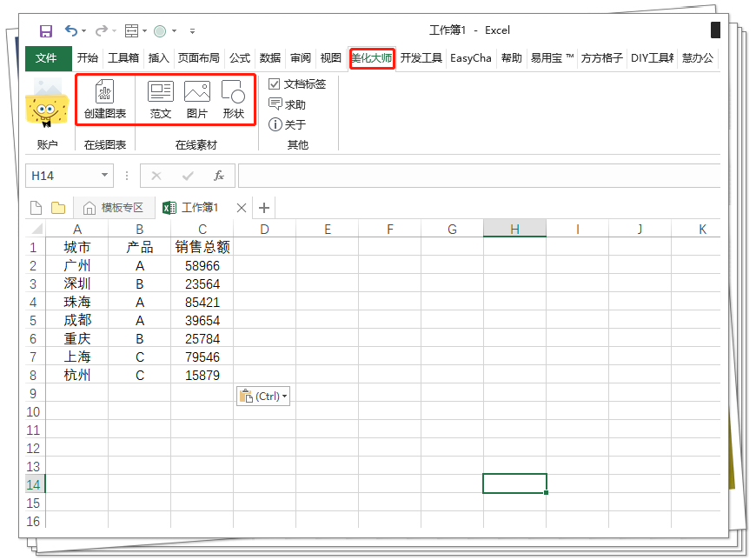Click the 工作簿1 sheet tab label

pyautogui.click(x=202, y=207)
